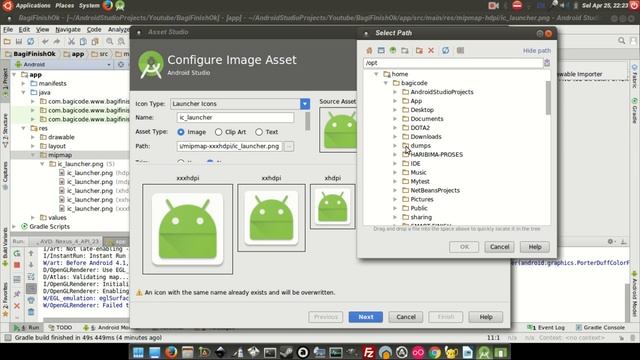Open the Navigate menu

click(x=68, y=29)
